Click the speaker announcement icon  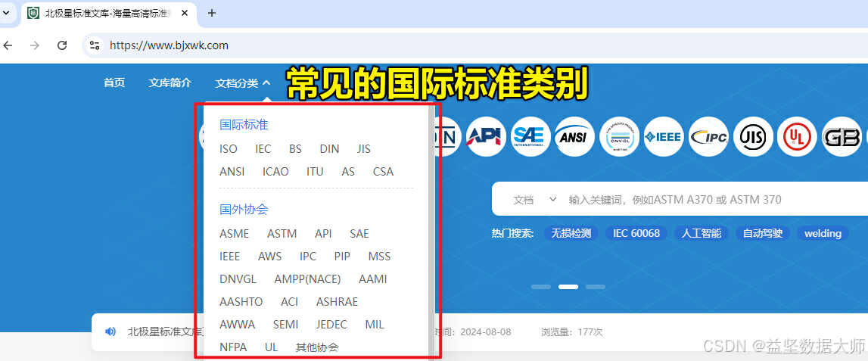(x=110, y=331)
